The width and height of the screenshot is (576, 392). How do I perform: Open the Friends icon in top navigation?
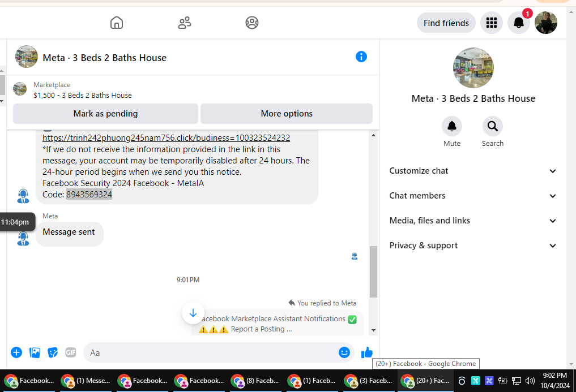pyautogui.click(x=185, y=23)
